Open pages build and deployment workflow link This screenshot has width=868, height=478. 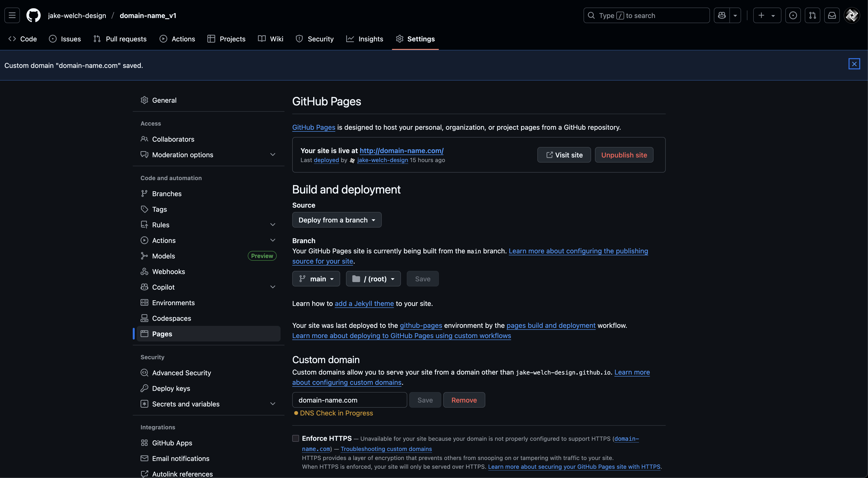click(x=551, y=325)
